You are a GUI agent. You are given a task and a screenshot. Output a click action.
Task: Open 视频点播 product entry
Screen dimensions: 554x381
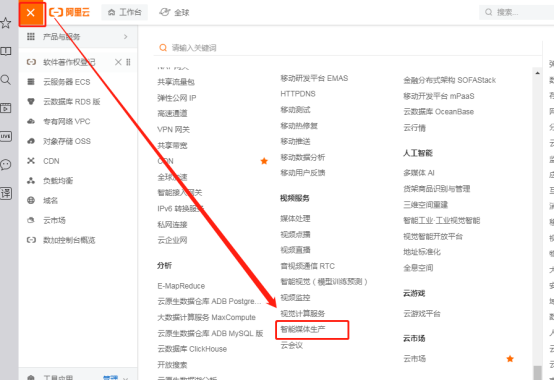click(x=295, y=234)
